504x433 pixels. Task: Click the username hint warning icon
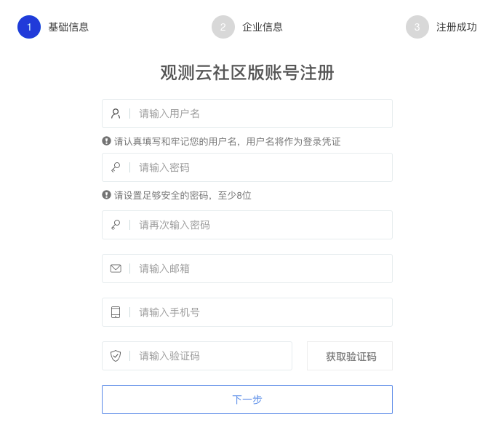(x=106, y=141)
